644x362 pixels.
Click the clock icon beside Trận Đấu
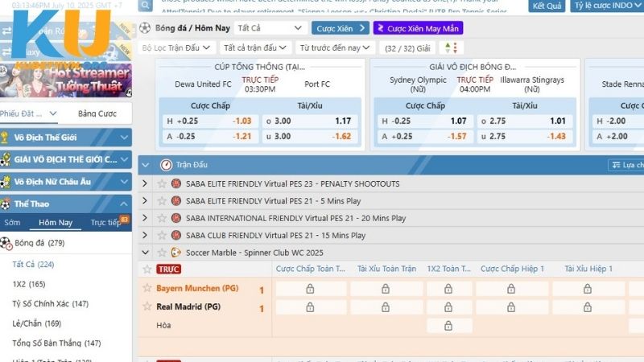[166, 164]
